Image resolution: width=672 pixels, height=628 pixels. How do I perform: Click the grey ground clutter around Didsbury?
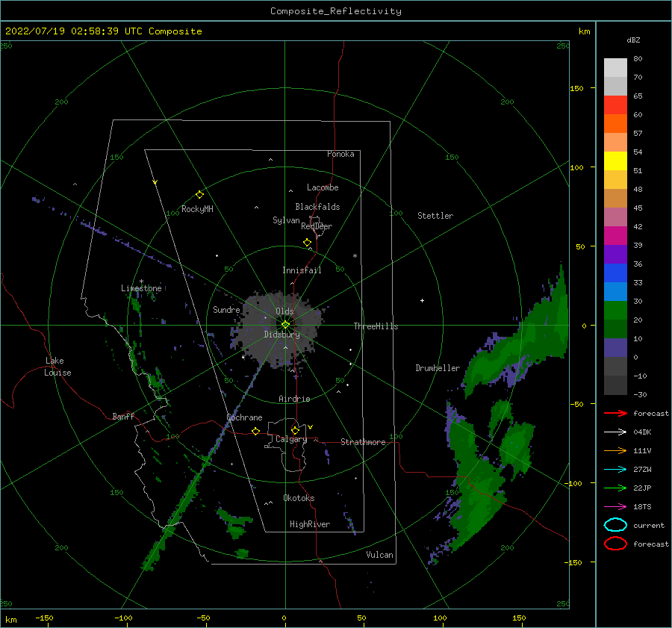[x=279, y=328]
